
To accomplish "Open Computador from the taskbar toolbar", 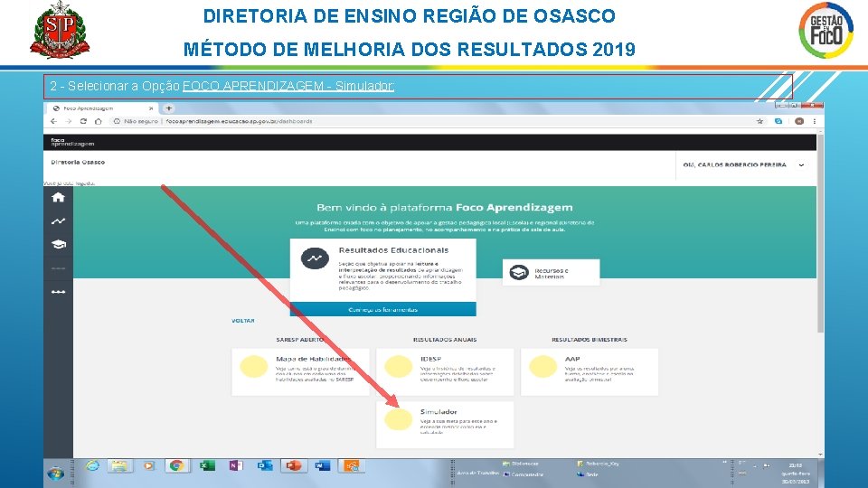I will pyautogui.click(x=524, y=474).
